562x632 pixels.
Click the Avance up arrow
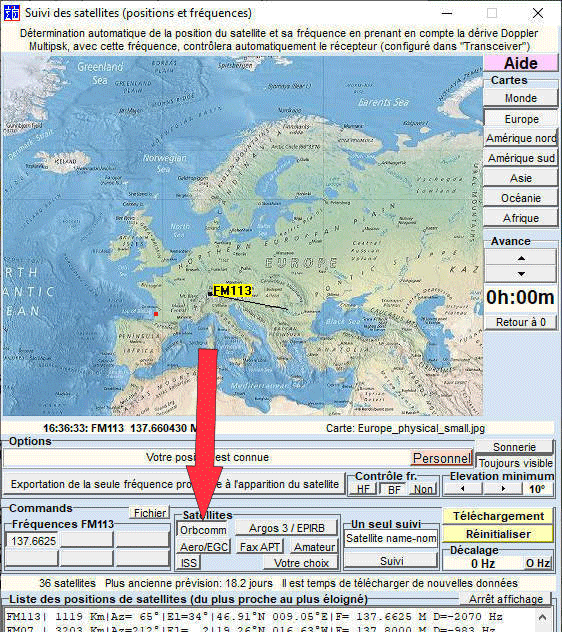tap(520, 258)
